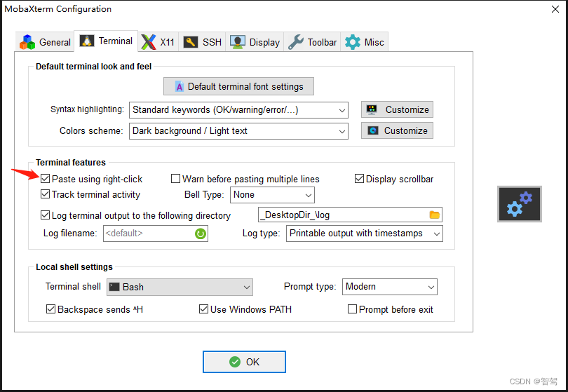Click the monitor icon on syntax Customize
Viewport: 568px width, 392px height.
[x=372, y=109]
